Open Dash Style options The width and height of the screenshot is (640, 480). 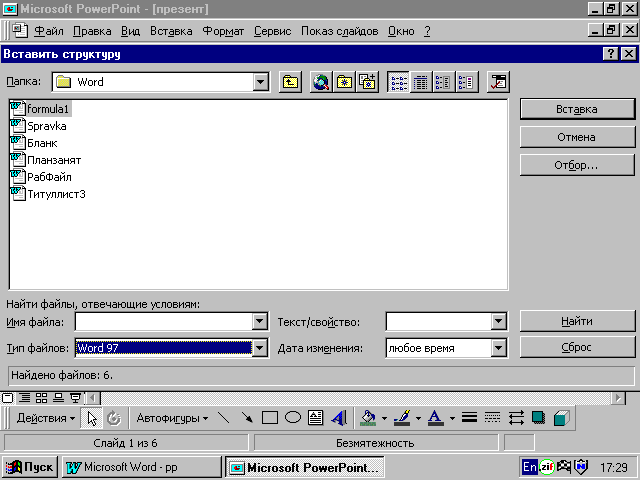click(x=492, y=418)
